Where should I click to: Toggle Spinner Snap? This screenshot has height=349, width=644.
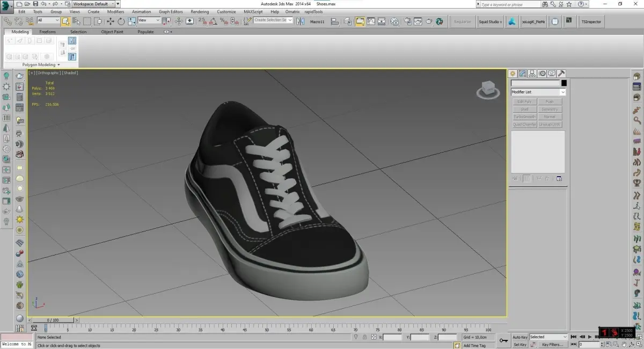click(x=234, y=21)
